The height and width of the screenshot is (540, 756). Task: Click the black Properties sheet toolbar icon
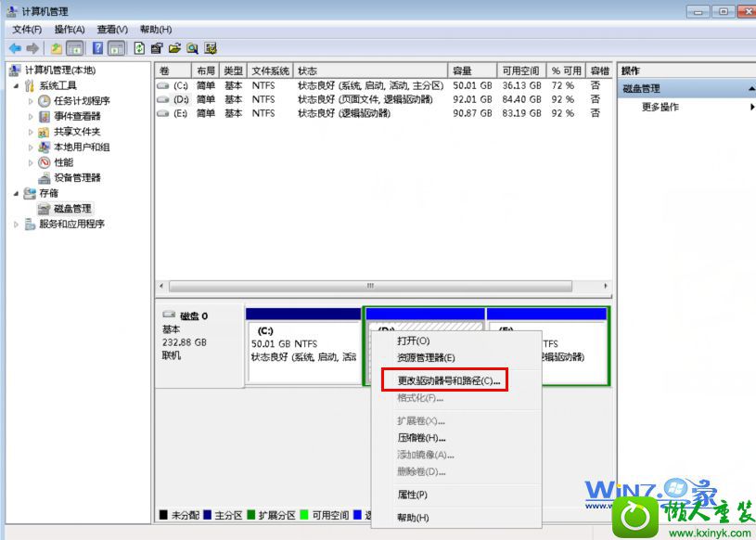(157, 48)
